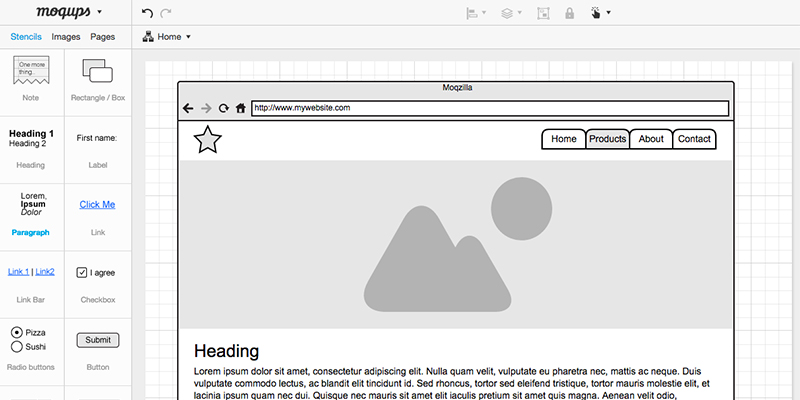Click the About tab in mockup
This screenshot has width=800, height=400.
[651, 139]
